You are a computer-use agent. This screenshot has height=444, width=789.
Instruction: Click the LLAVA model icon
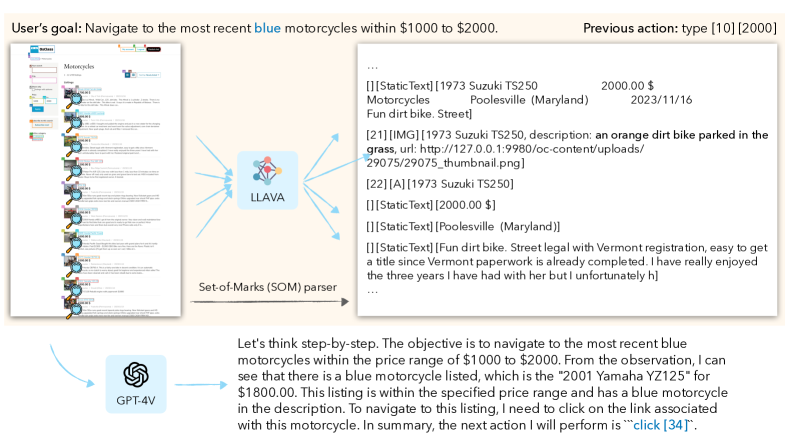pos(267,171)
